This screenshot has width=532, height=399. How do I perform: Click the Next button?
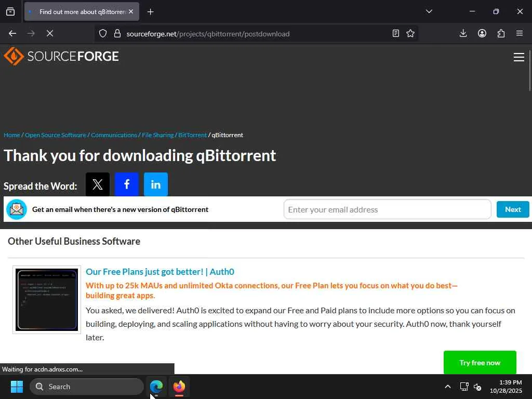[x=513, y=209]
